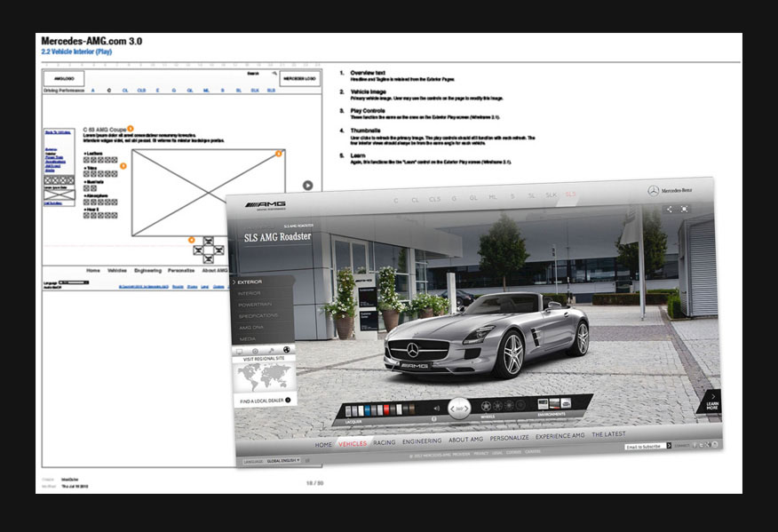Click the Email to Subscribe input field

point(645,447)
